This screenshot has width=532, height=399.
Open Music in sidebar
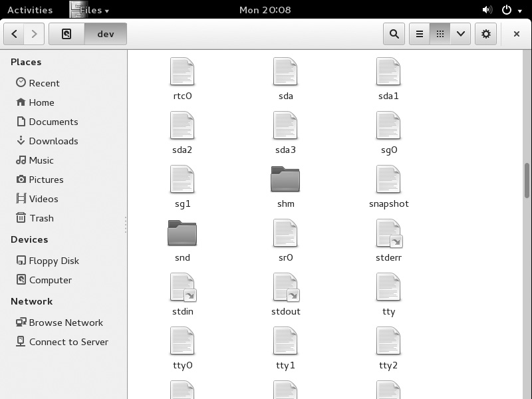pos(35,160)
